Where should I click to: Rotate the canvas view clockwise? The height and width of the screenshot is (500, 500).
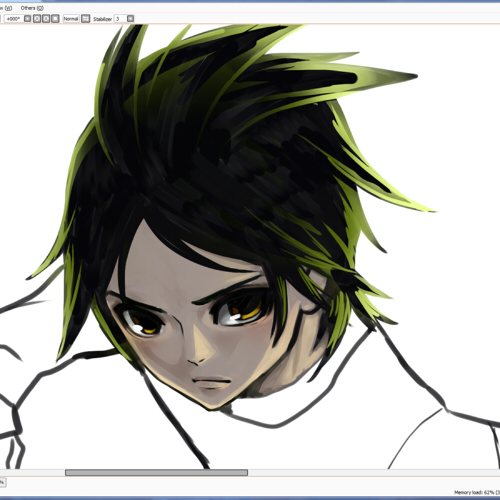[46, 19]
